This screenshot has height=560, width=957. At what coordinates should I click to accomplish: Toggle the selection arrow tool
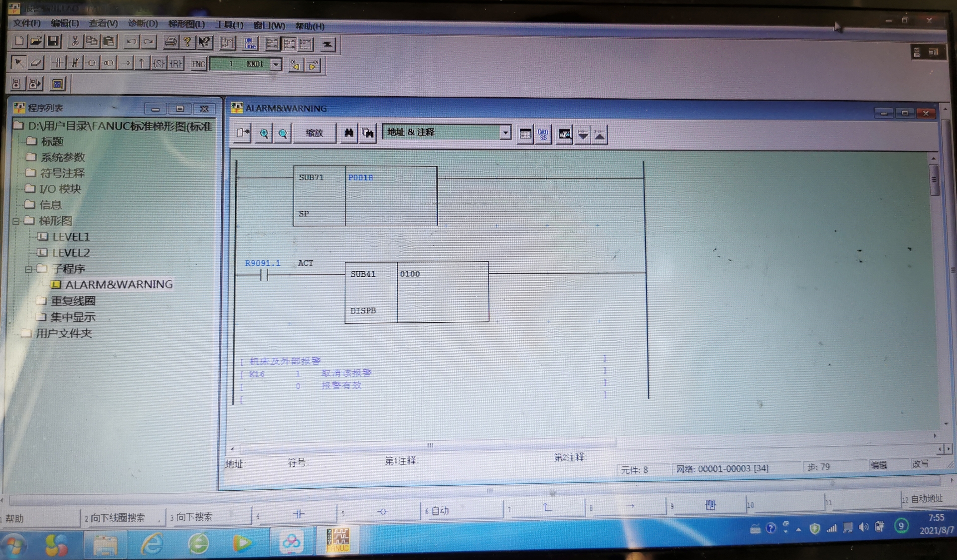18,63
